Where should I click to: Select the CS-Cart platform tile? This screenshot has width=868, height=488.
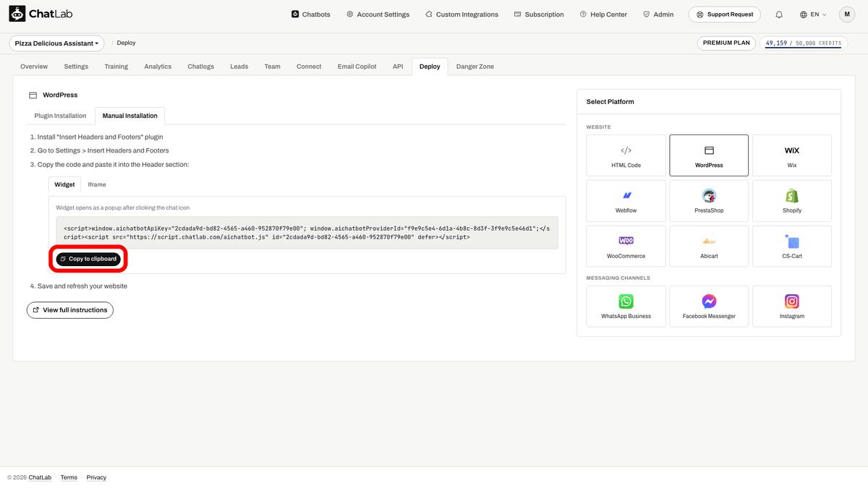792,247
